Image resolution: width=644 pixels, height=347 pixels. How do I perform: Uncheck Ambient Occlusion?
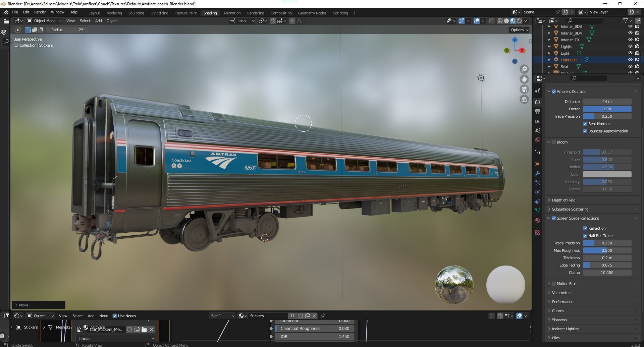click(554, 92)
